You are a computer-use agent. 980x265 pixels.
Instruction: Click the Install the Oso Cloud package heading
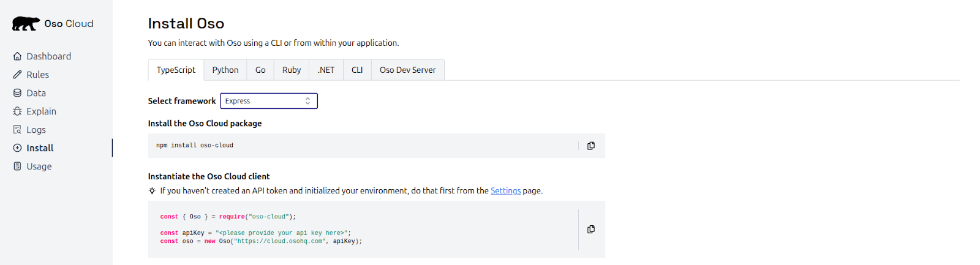tap(205, 124)
